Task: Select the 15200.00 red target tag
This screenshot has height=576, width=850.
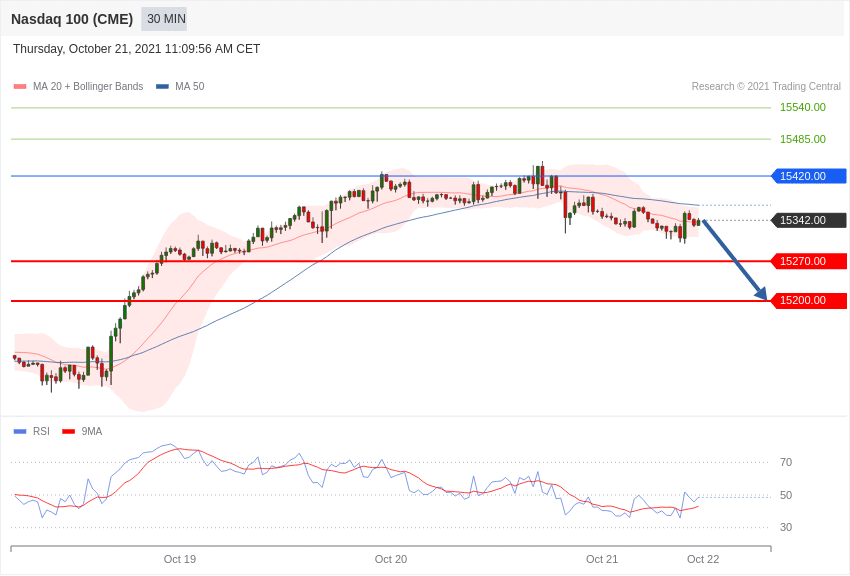Action: pyautogui.click(x=808, y=300)
